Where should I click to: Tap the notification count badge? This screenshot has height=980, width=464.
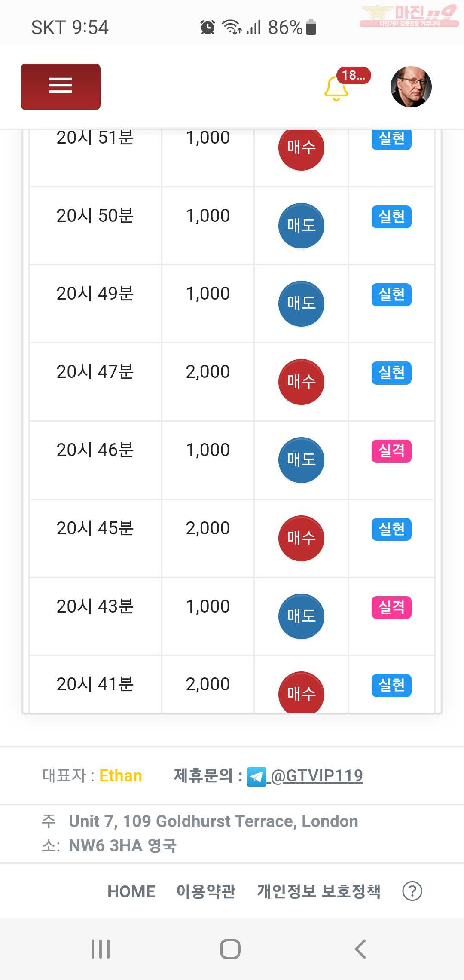(353, 76)
